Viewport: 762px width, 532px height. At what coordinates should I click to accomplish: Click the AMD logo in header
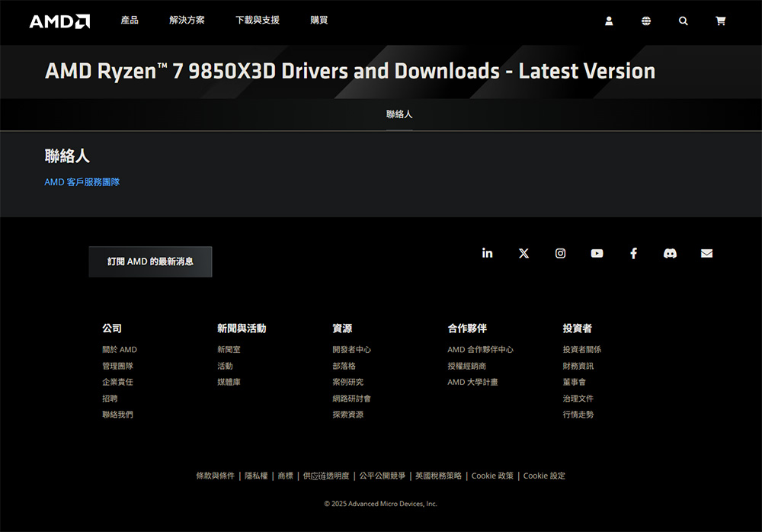pyautogui.click(x=59, y=21)
